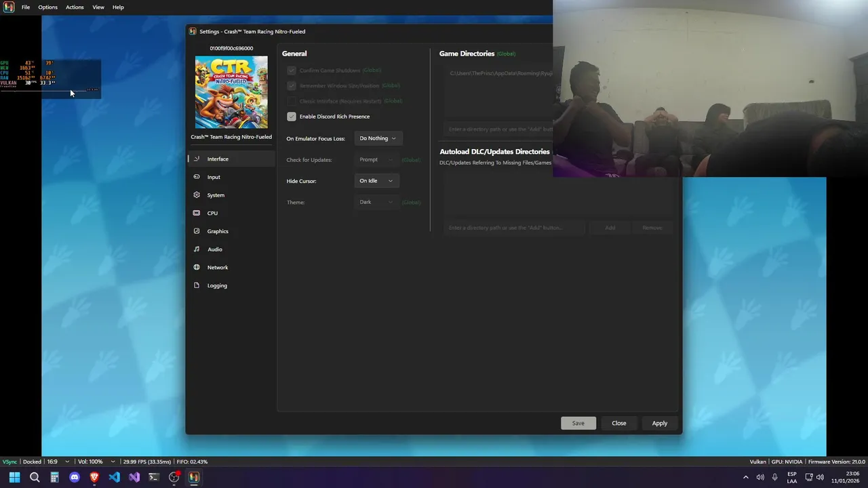The image size is (868, 488).
Task: Click the Vulkan backend status text
Action: click(758, 462)
